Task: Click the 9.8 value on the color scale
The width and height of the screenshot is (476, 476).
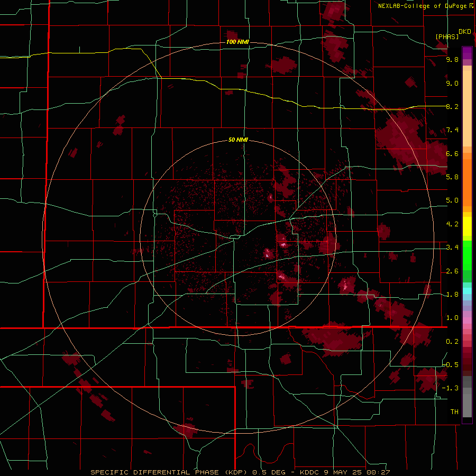Action: [x=452, y=60]
